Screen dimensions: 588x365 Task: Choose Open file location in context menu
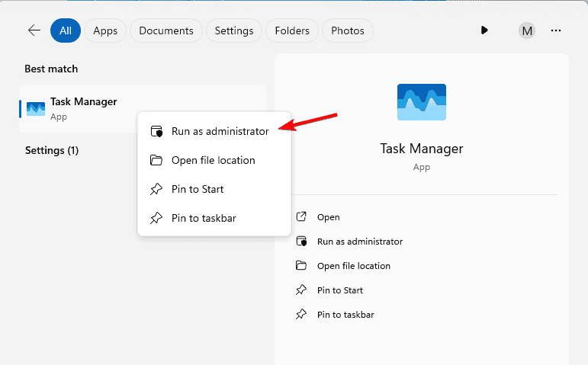(214, 160)
